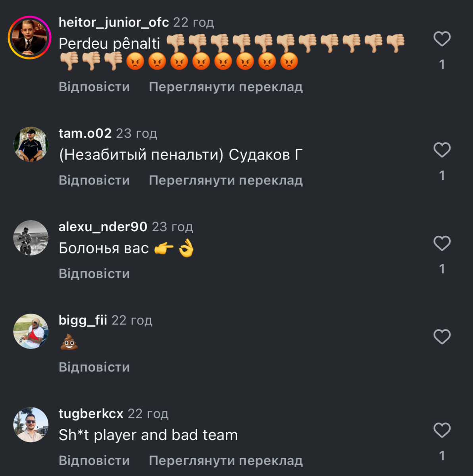Like heitor_junior_ofc's comment with the heart
This screenshot has height=476, width=473.
(442, 39)
